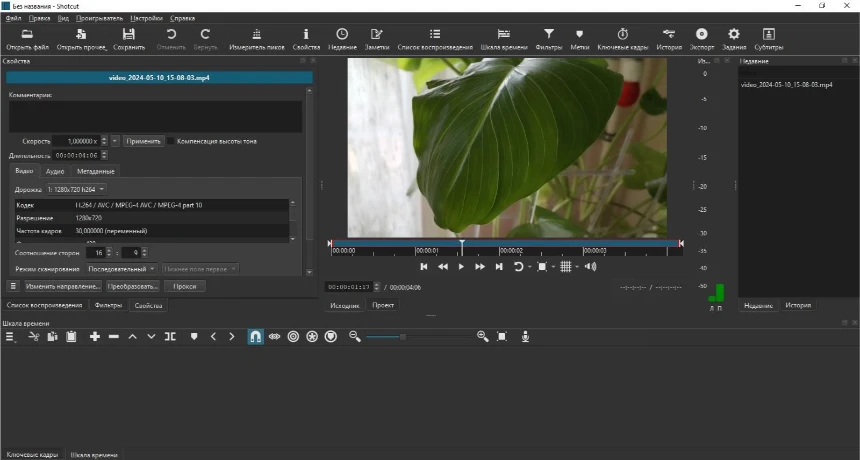This screenshot has width=860, height=460.
Task: Open loop options dropdown arrow in player
Action: (x=530, y=267)
